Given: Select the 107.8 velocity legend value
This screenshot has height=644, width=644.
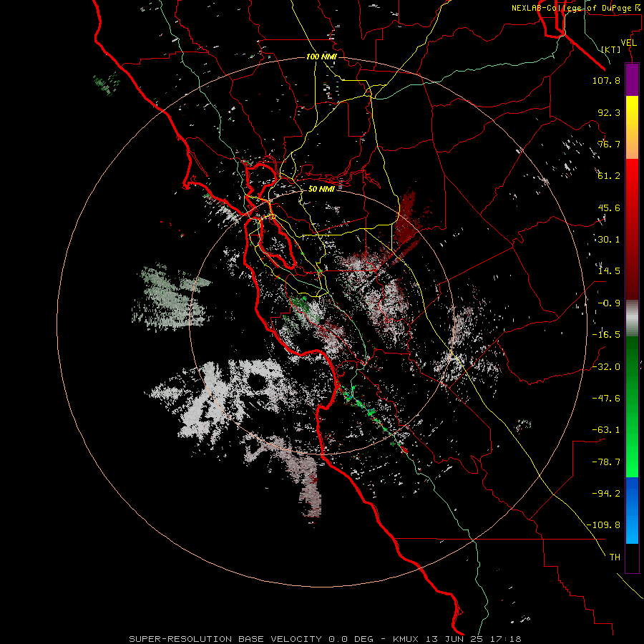Looking at the screenshot, I should [606, 80].
